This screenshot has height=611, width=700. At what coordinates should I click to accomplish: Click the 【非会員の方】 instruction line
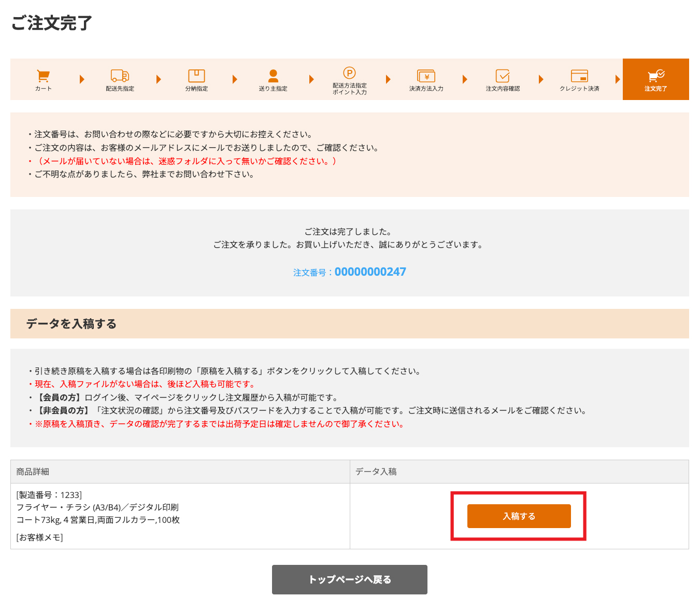tap(308, 410)
